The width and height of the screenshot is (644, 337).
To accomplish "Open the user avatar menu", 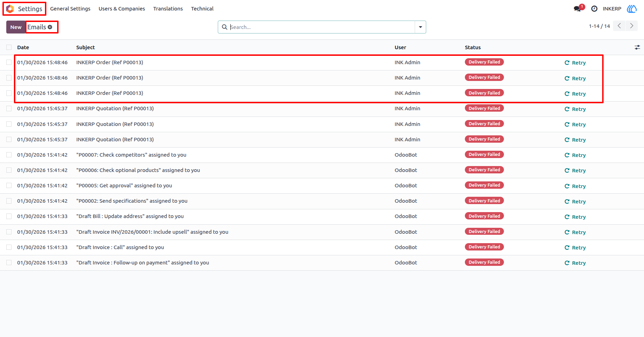I will (x=632, y=9).
